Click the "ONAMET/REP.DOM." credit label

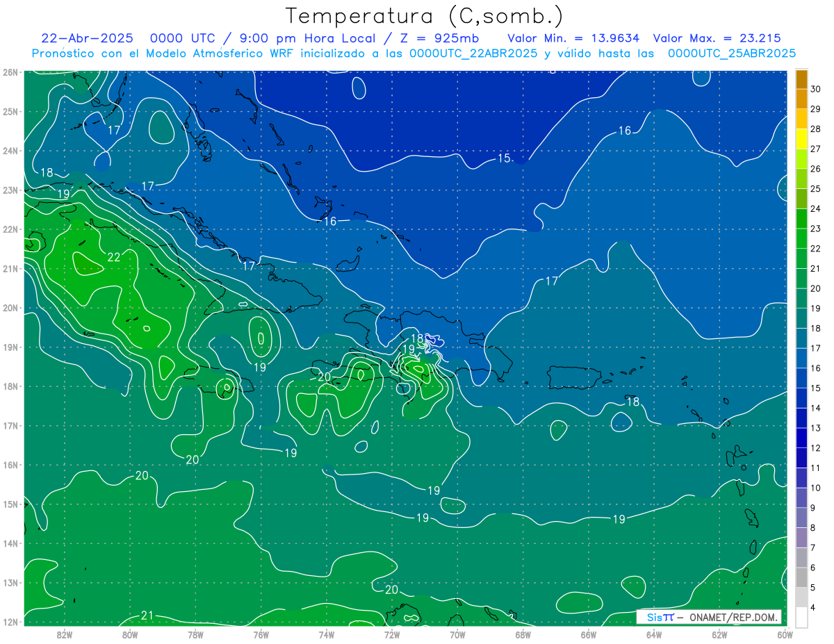tap(733, 617)
